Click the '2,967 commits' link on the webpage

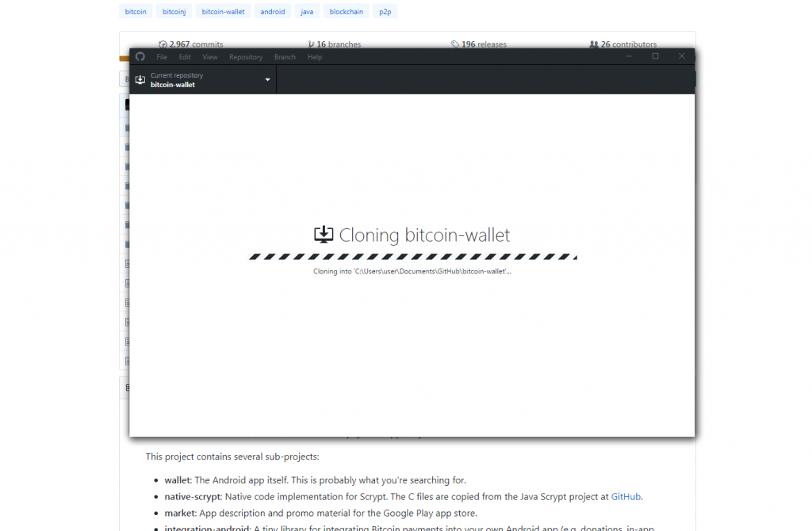click(x=191, y=44)
